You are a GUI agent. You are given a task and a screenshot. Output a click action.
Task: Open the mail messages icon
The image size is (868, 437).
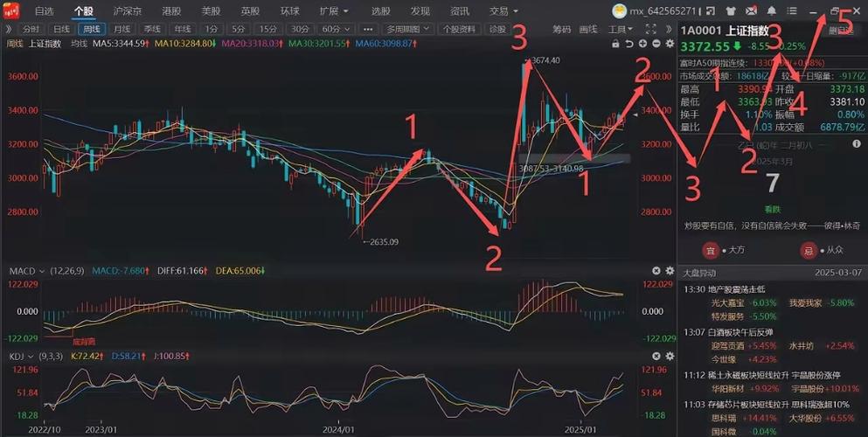pos(750,11)
